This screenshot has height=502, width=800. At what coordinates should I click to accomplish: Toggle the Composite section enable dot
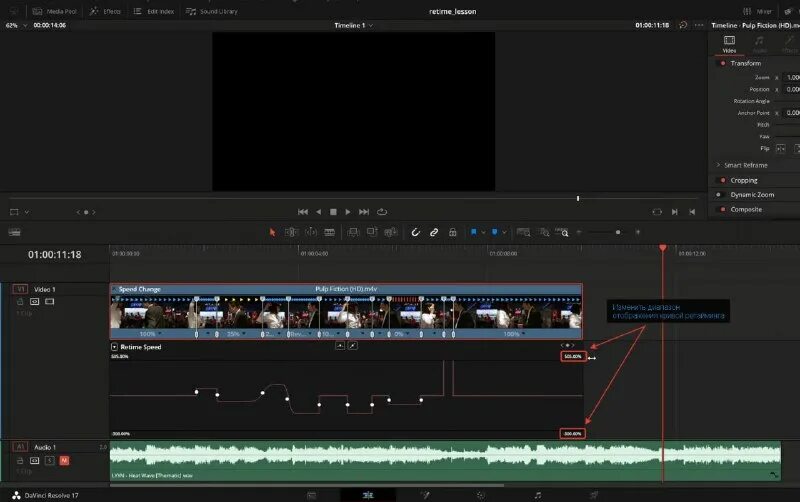coord(722,209)
